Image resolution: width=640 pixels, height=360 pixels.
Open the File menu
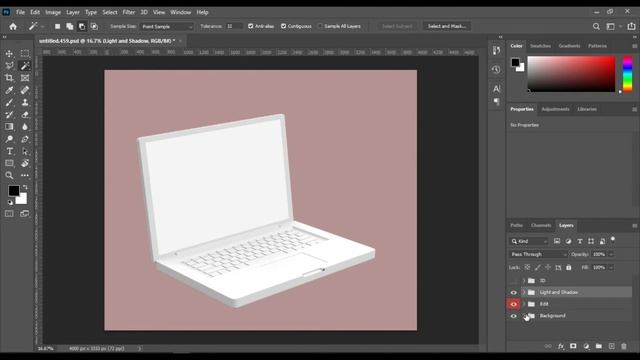pos(20,12)
